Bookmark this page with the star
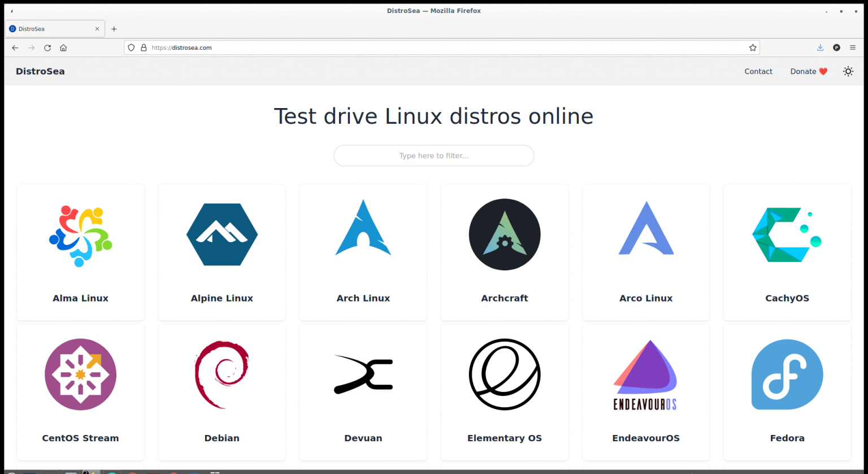Screen dimensions: 868x474 pyautogui.click(x=753, y=48)
